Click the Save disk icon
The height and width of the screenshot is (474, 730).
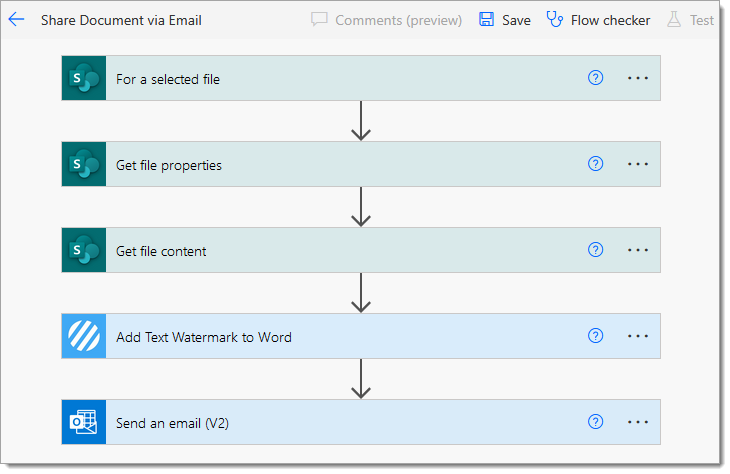(487, 20)
